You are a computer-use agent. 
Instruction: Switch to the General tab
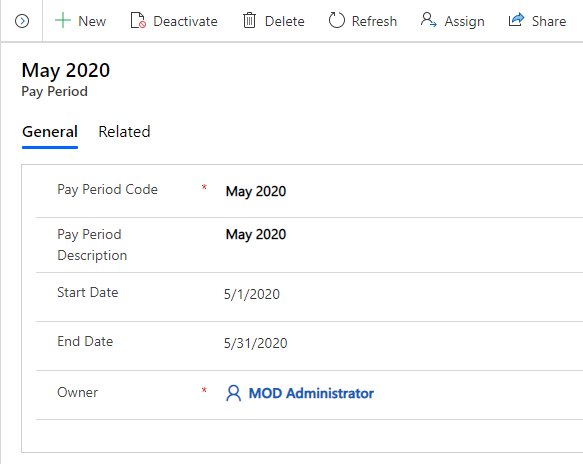pos(50,132)
